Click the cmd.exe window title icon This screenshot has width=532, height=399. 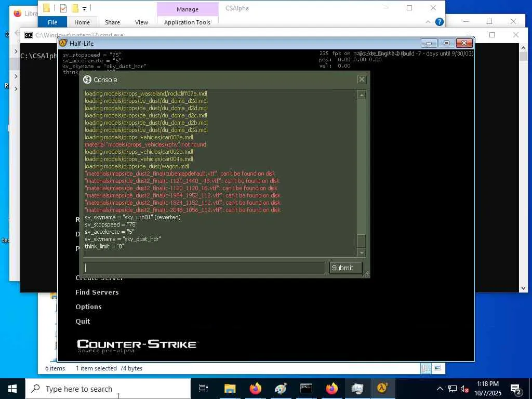(29, 35)
